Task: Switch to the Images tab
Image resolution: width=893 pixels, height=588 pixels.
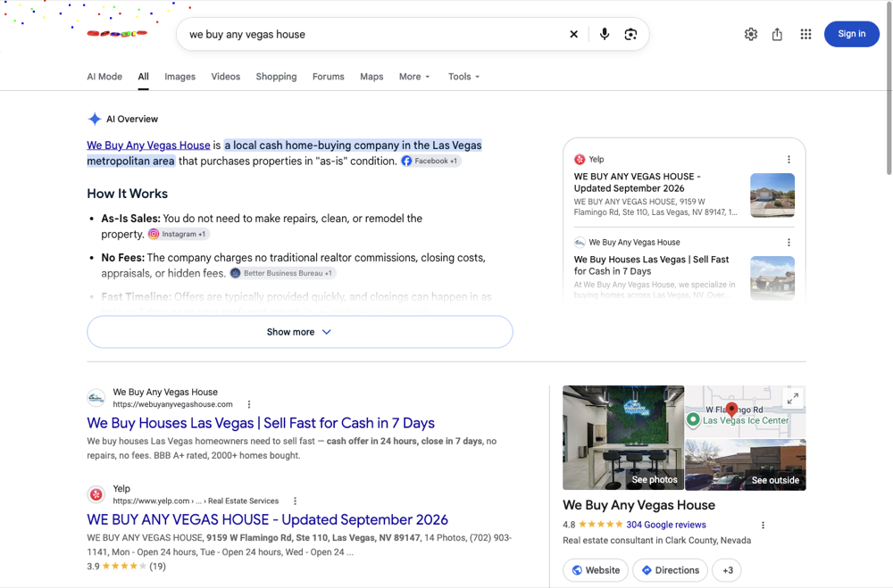Action: tap(180, 77)
